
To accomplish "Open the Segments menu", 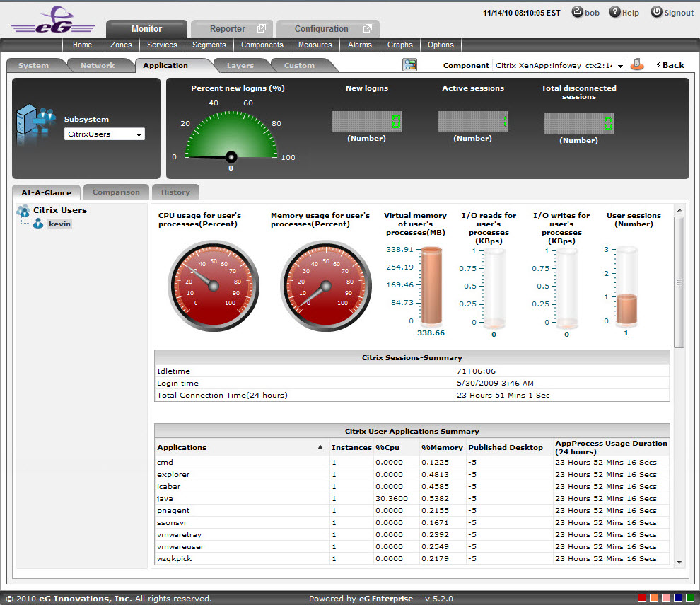I will tap(209, 45).
